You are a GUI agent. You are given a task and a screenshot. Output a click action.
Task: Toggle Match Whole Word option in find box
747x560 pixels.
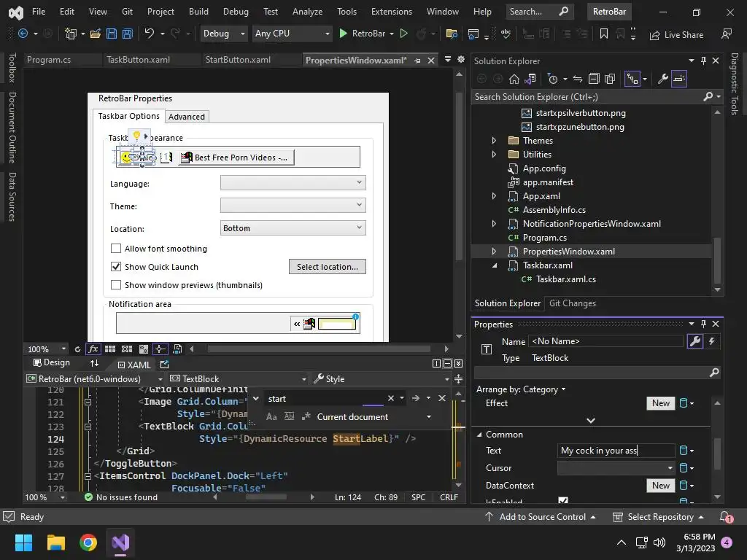tap(289, 416)
